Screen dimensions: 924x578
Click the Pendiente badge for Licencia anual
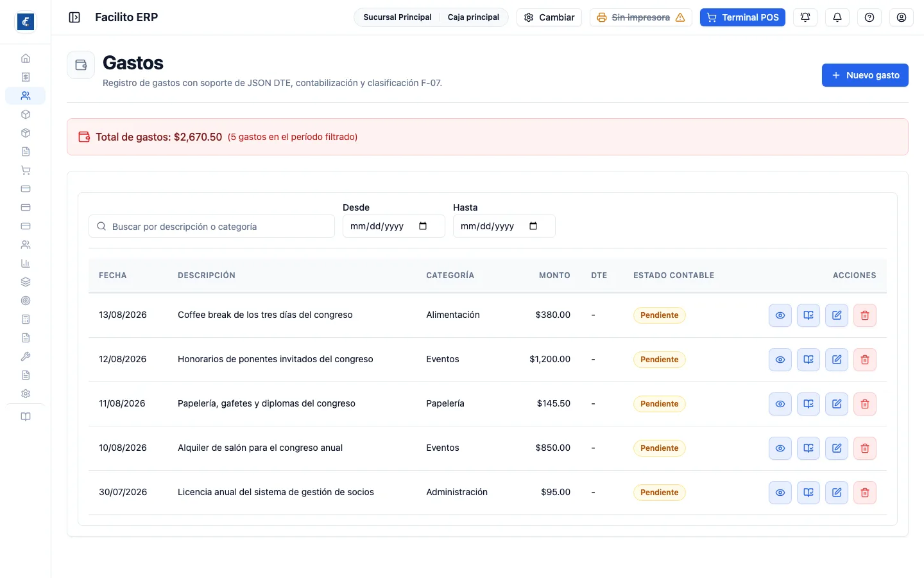click(660, 493)
